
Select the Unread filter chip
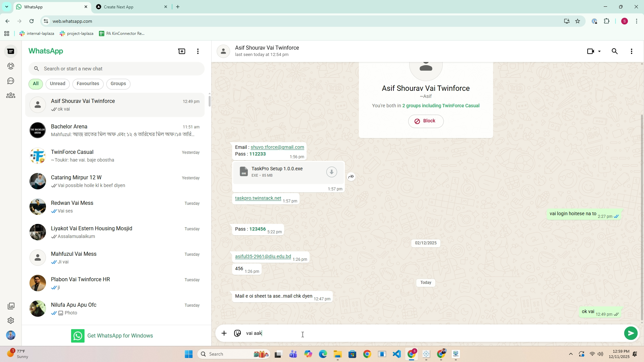tap(57, 84)
